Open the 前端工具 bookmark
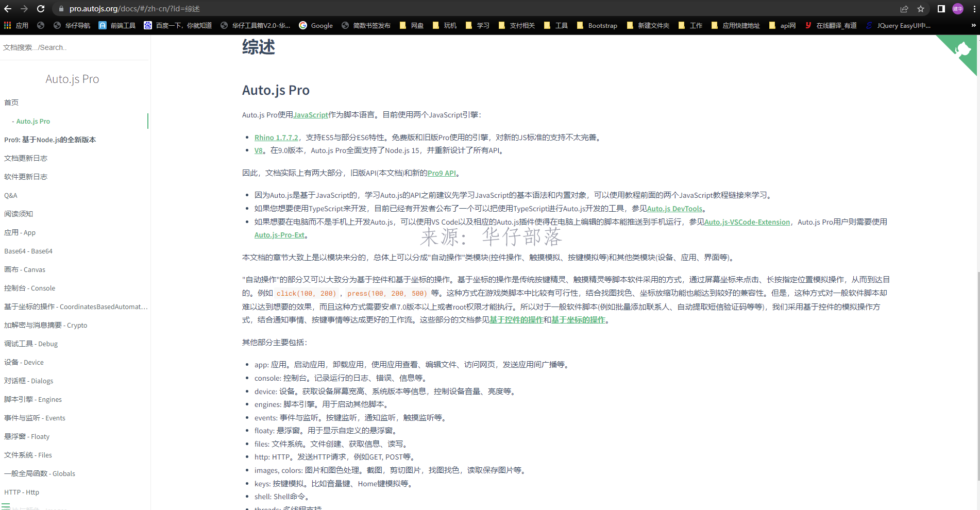 (117, 25)
